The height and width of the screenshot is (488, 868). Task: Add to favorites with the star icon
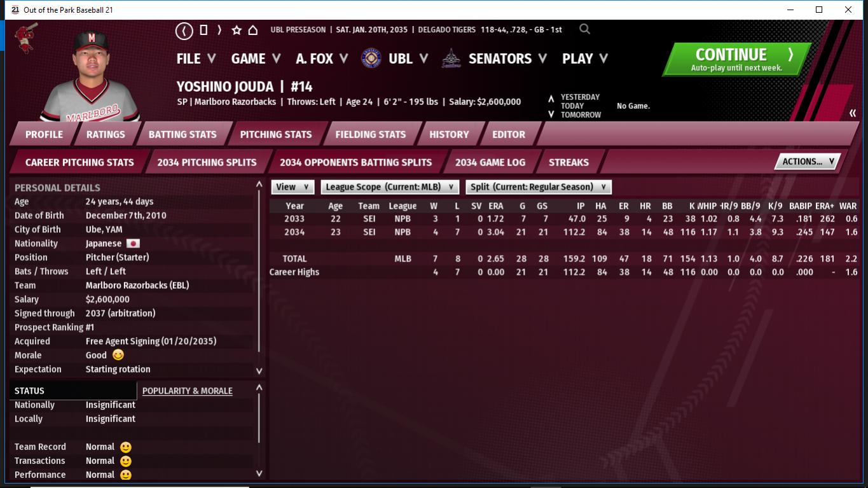pos(237,30)
